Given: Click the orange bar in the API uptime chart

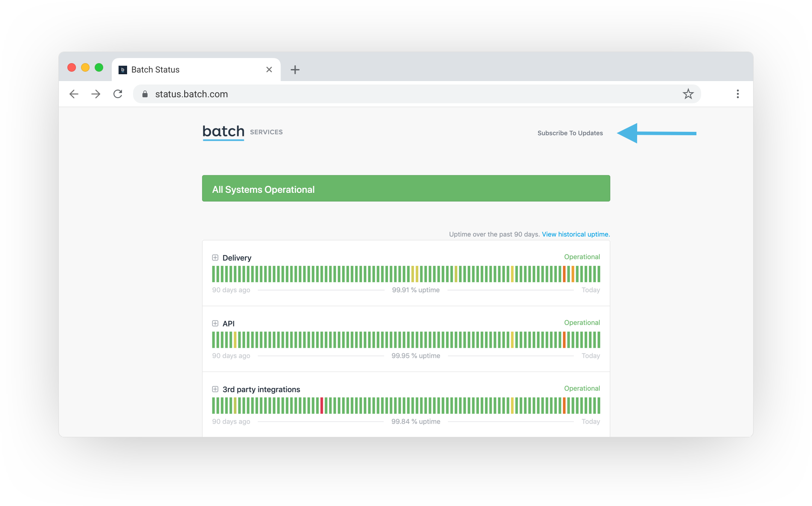Looking at the screenshot, I should pos(564,340).
